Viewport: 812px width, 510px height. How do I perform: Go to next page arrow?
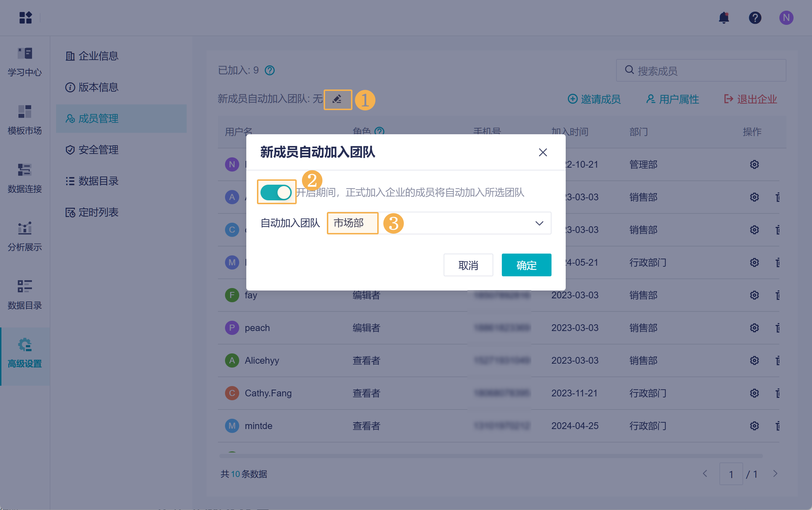(775, 474)
